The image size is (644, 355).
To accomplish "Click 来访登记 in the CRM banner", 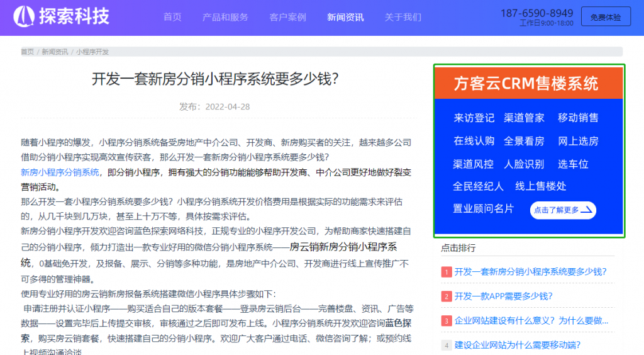I will (x=474, y=118).
